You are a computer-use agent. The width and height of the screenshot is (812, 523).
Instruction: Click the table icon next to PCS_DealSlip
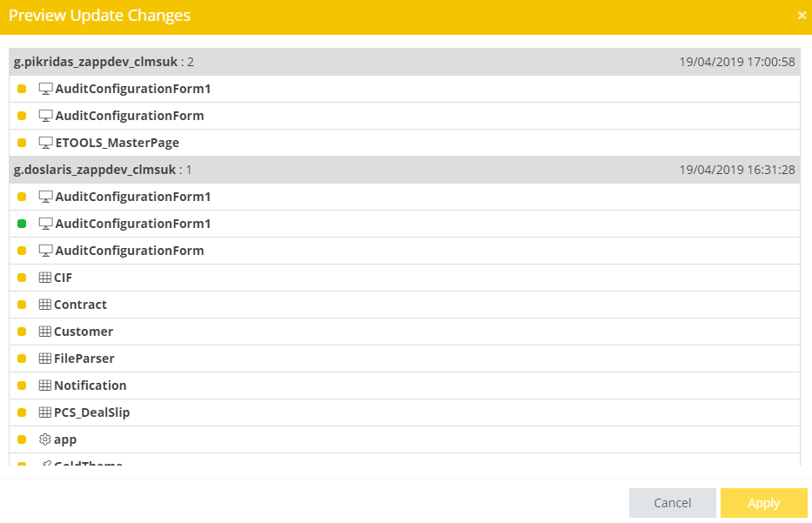(45, 412)
